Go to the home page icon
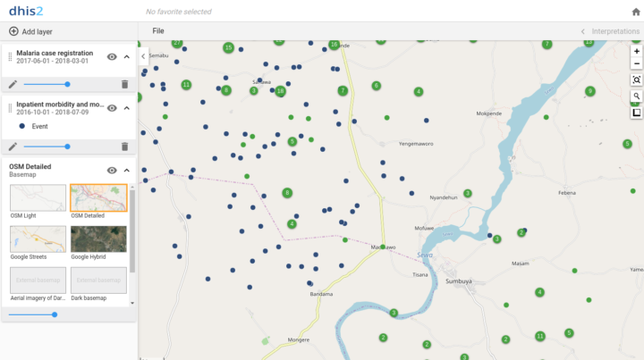Screen dimensions: 644x360 coord(636,12)
